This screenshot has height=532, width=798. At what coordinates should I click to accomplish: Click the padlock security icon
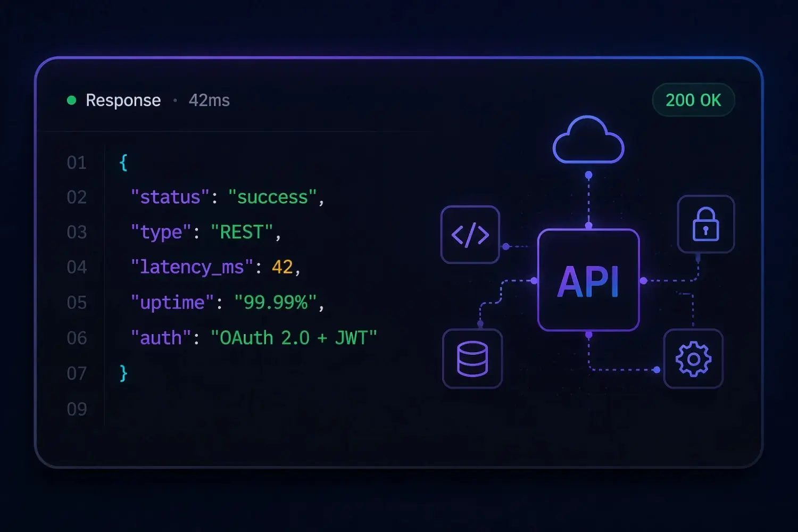tap(706, 224)
